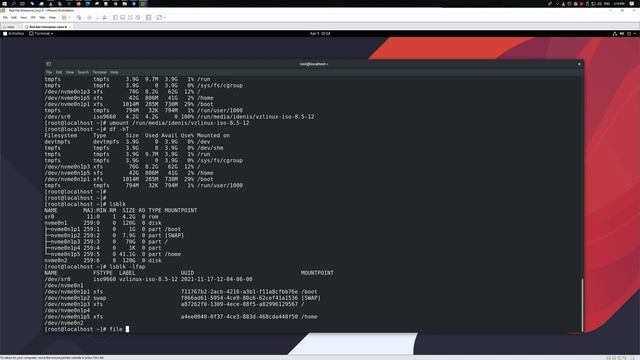Viewport: 640px width, 360px height.
Task: Open the terminal File menu
Action: point(49,72)
